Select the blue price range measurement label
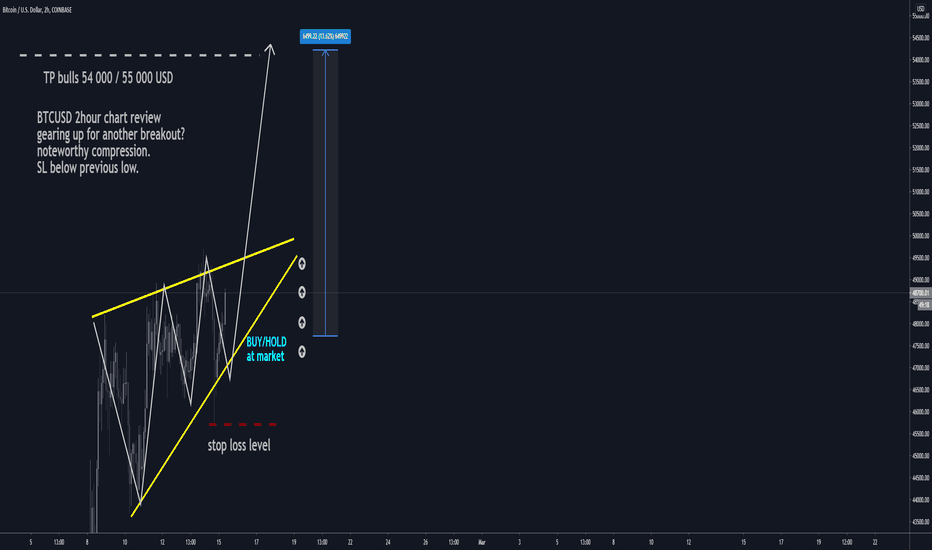This screenshot has width=932, height=550. tap(325, 37)
